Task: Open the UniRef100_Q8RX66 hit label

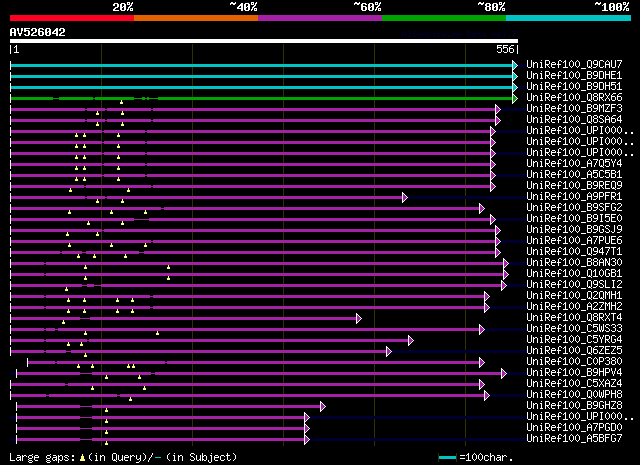Action: pyautogui.click(x=574, y=98)
